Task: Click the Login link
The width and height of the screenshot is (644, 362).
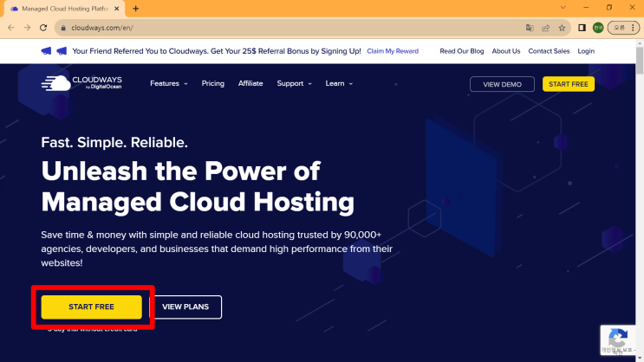Action: [x=586, y=51]
